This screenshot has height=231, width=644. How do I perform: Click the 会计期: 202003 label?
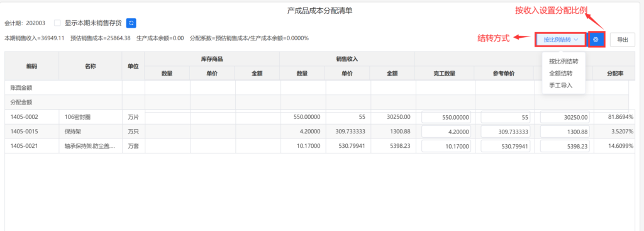tap(25, 23)
